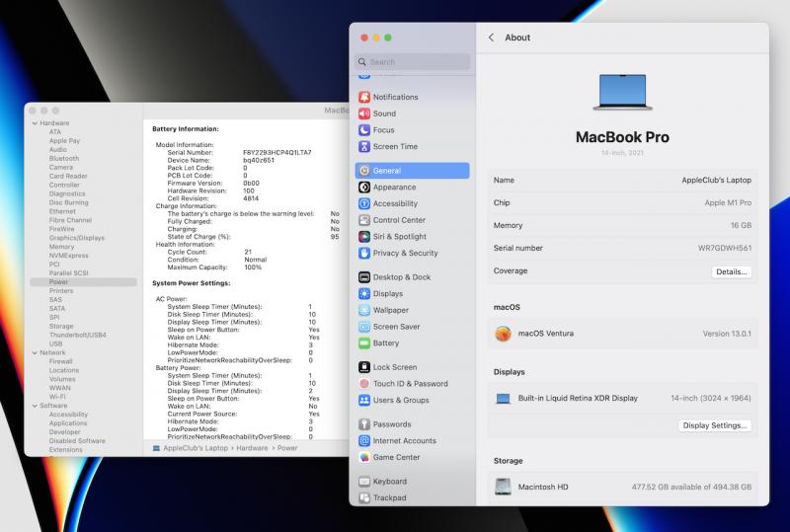Select Extensions in System Information sidebar
This screenshot has width=790, height=532.
click(65, 450)
